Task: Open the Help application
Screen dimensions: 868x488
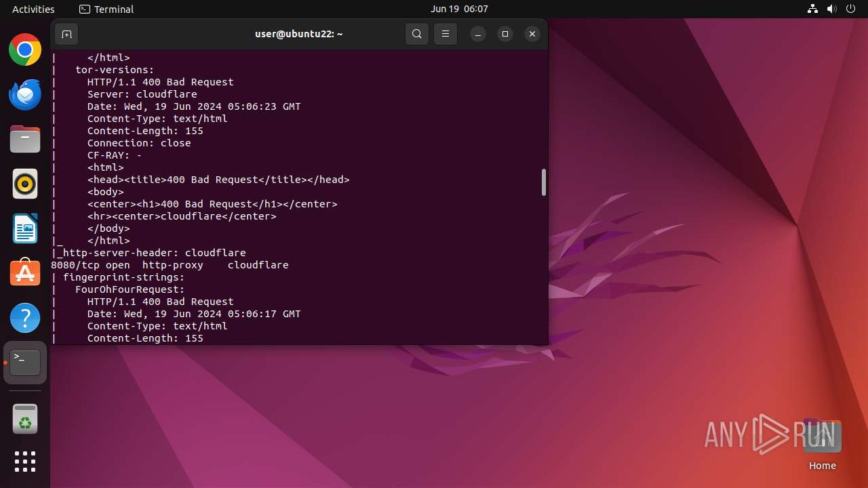Action: point(25,318)
